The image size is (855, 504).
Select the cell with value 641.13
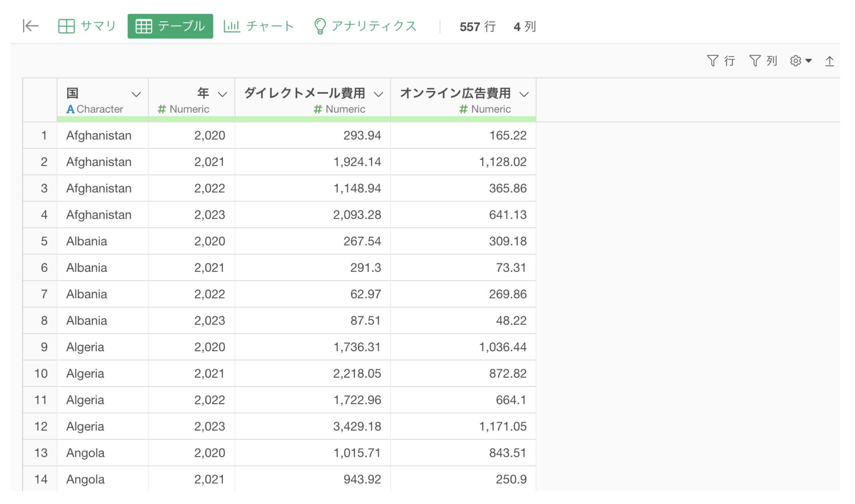click(463, 214)
